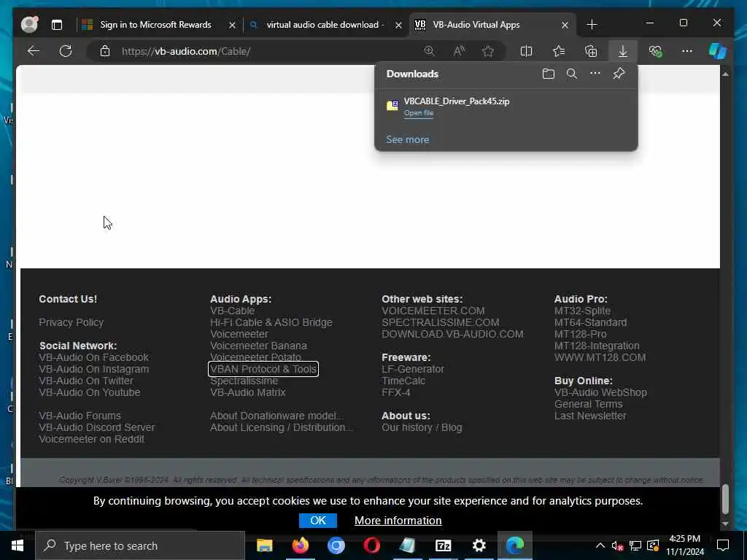Open Our history / Blog link
The width and height of the screenshot is (747, 560).
click(x=422, y=427)
